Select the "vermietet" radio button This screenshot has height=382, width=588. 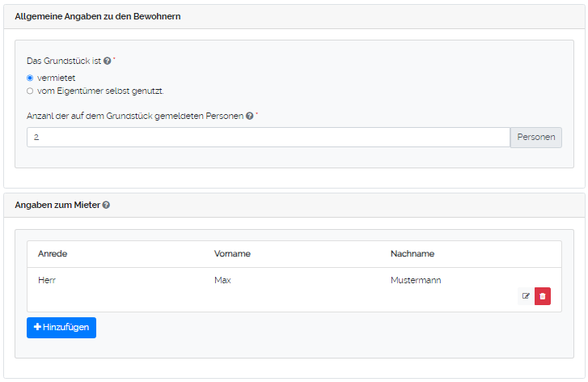point(30,78)
